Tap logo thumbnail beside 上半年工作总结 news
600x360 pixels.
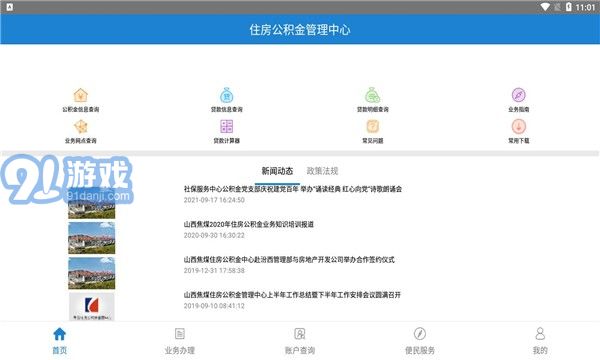point(91,306)
